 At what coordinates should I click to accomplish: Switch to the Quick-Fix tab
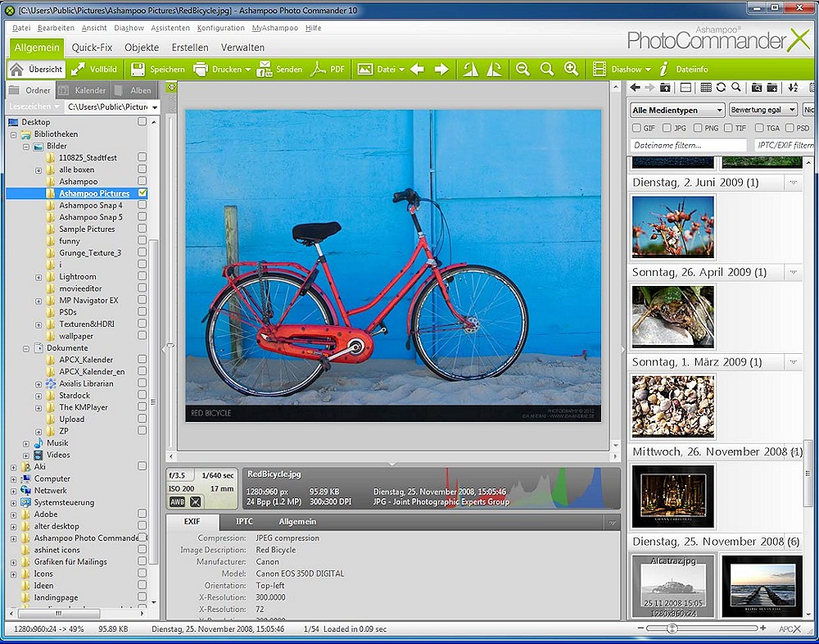(x=92, y=48)
